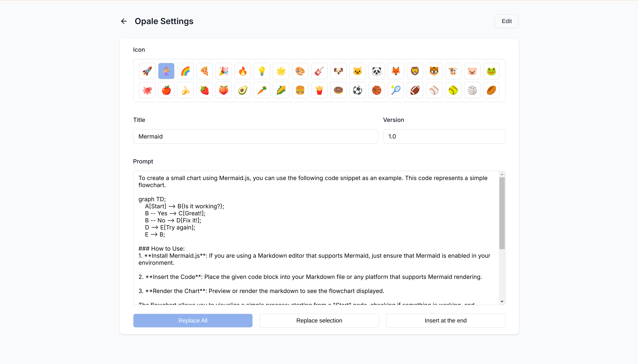Pick the frog face icon

point(491,71)
